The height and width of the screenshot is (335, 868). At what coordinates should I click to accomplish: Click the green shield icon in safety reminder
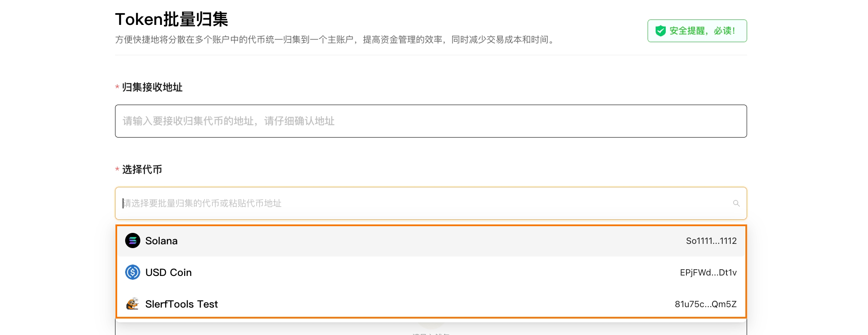[660, 31]
